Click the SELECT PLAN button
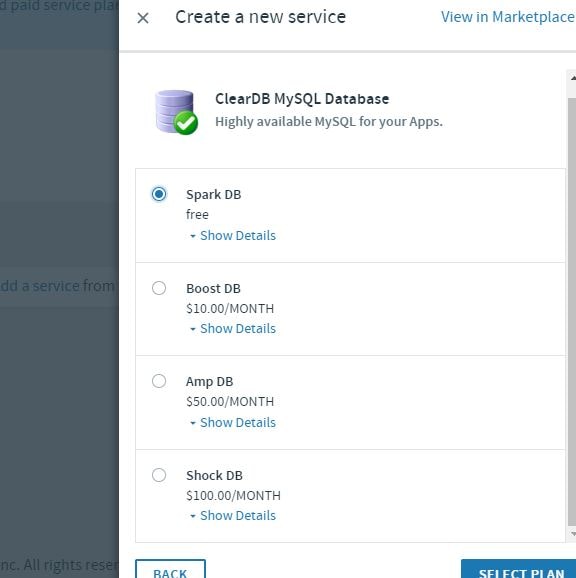 coord(519,570)
